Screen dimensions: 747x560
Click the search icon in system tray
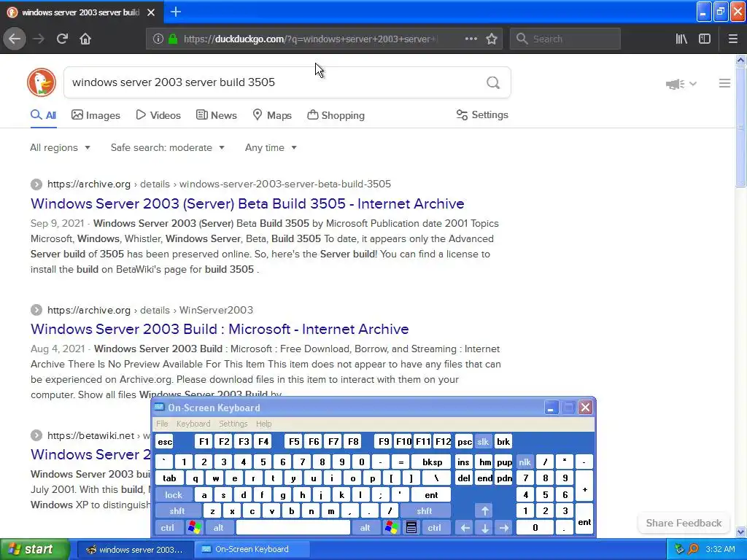tap(693, 549)
